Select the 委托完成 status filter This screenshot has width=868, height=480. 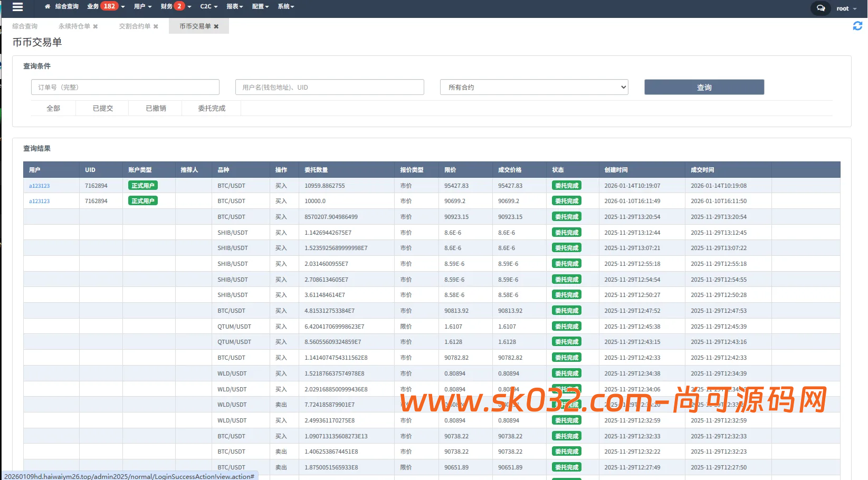(212, 108)
